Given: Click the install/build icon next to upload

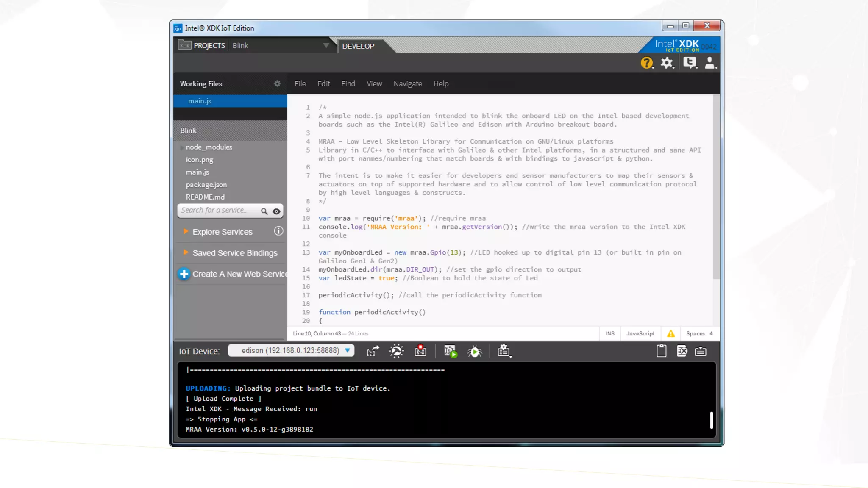Looking at the screenshot, I should coord(397,351).
